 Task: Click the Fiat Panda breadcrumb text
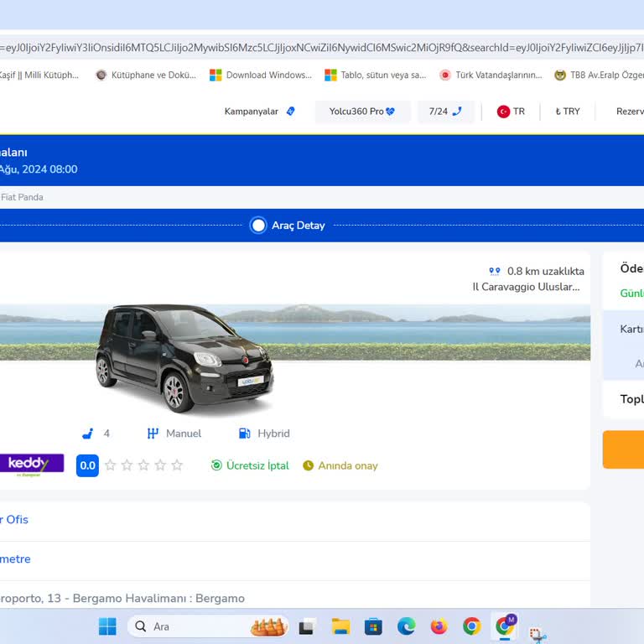point(22,197)
